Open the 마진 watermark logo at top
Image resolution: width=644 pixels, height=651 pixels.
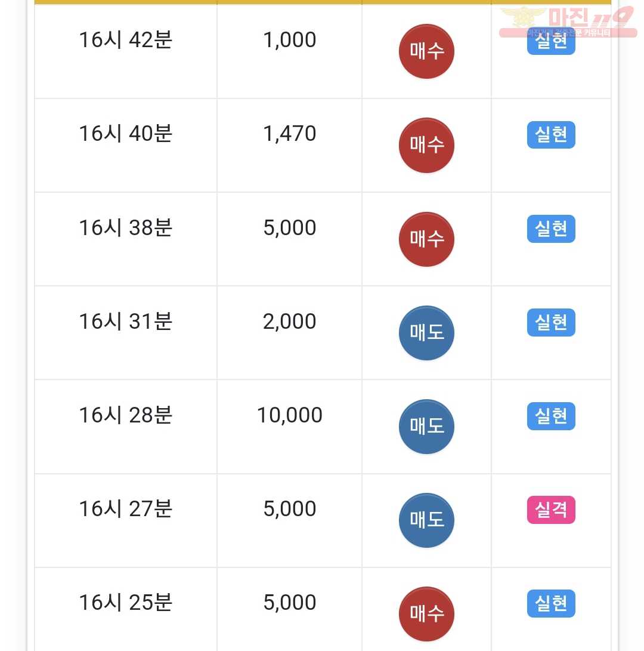click(568, 21)
